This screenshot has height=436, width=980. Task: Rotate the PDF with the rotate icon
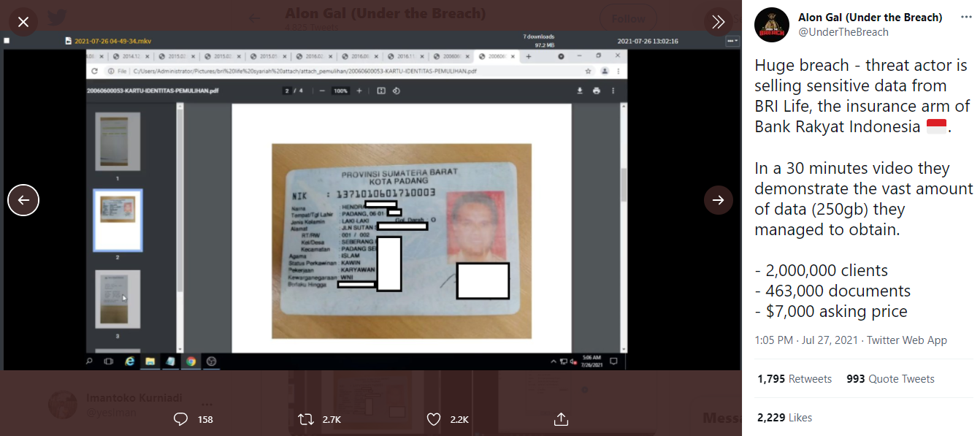click(397, 91)
